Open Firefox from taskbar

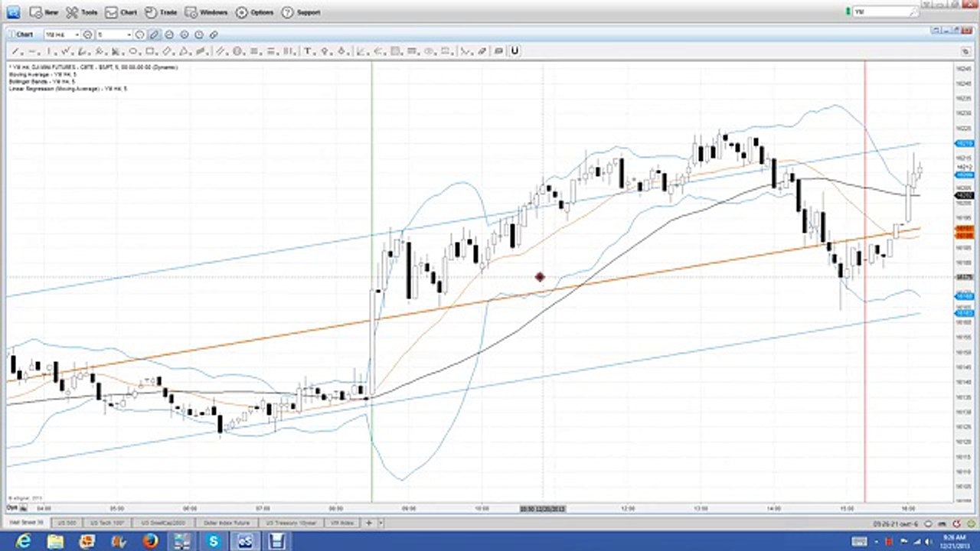(150, 542)
